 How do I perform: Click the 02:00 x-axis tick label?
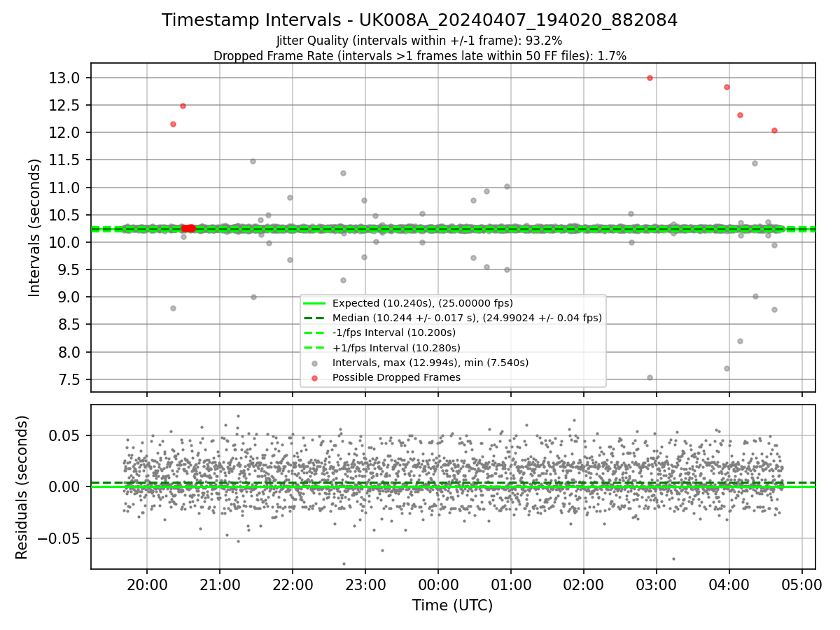click(584, 584)
